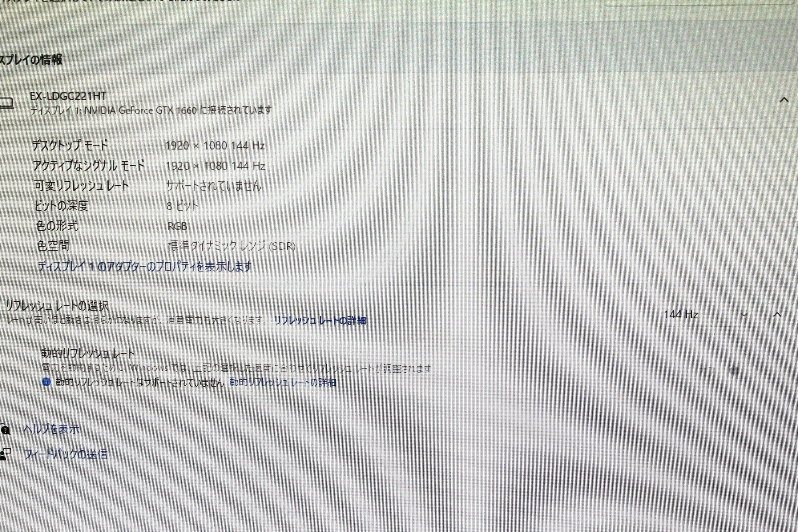Click the monitor icon beside EX-LDGC221HT

6,103
